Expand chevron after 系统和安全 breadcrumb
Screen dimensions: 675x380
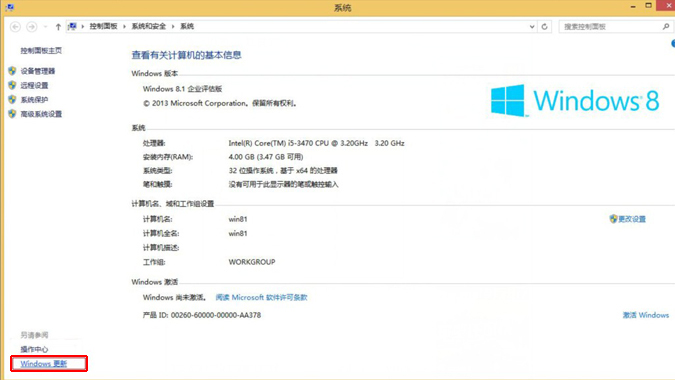point(173,26)
